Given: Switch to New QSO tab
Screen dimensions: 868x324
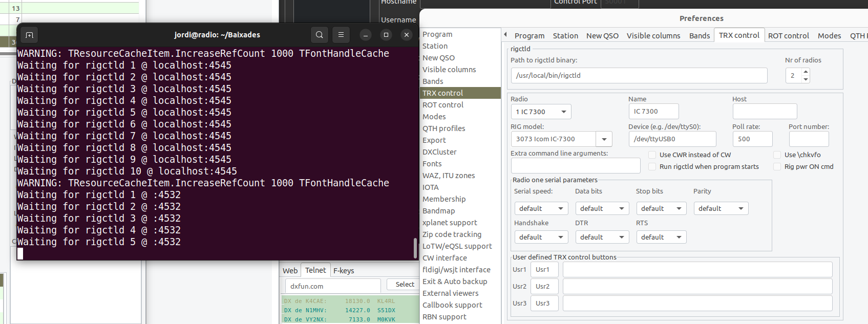Looking at the screenshot, I should click(x=602, y=36).
